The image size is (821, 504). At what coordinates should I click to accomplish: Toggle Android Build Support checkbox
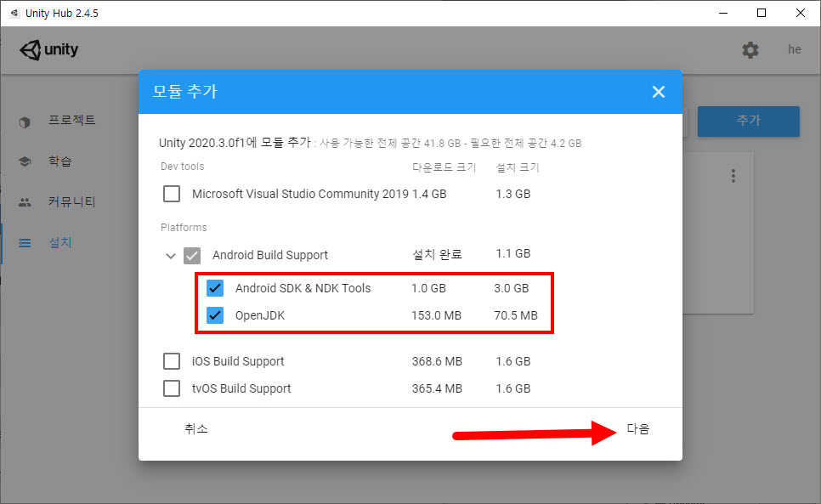click(x=192, y=256)
